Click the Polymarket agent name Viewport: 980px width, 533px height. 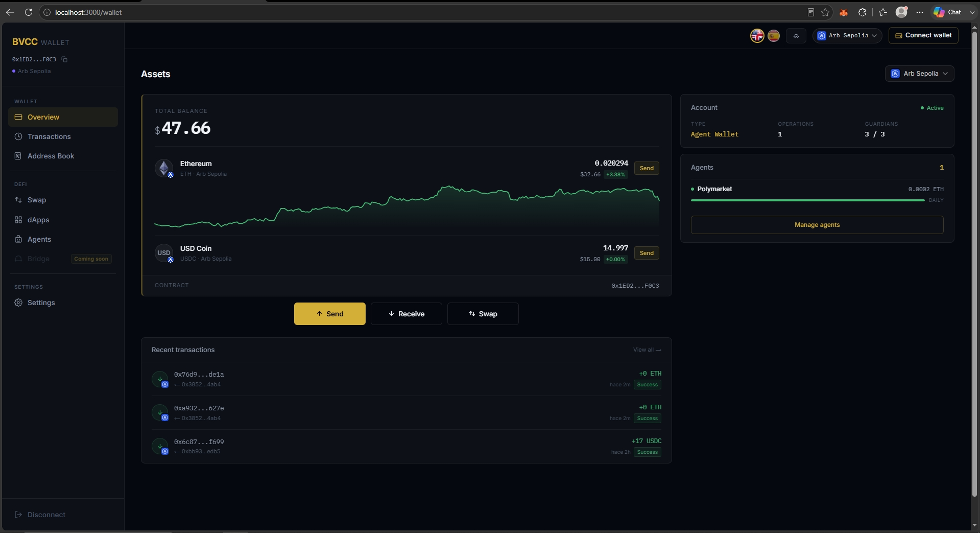pos(714,189)
